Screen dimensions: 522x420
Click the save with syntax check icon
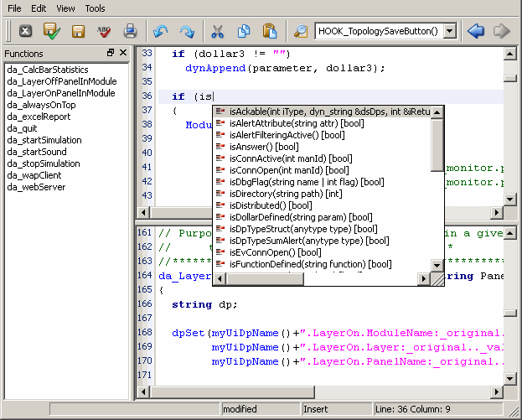pos(51,31)
